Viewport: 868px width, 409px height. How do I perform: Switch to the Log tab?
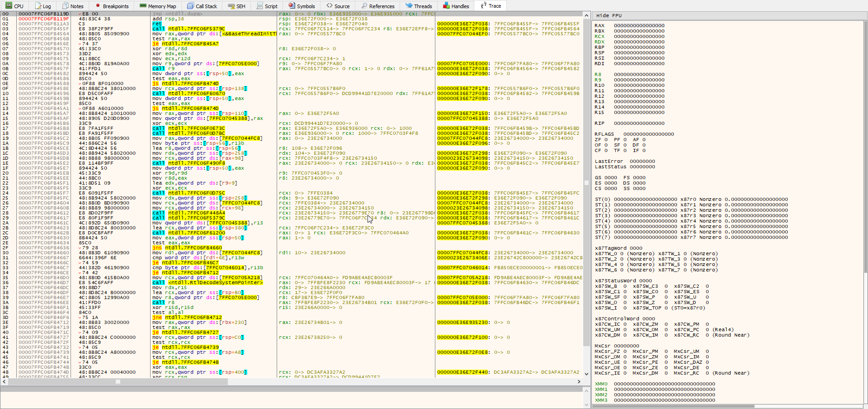coord(43,6)
